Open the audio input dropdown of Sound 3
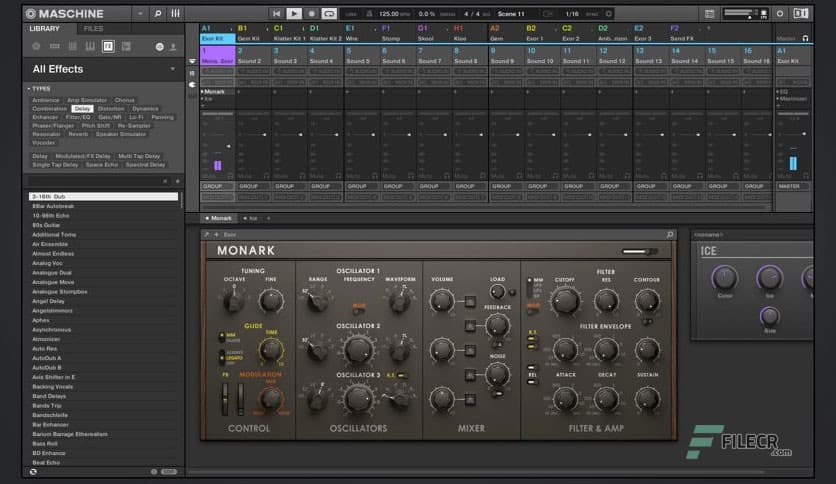This screenshot has height=484, width=836. (290, 71)
